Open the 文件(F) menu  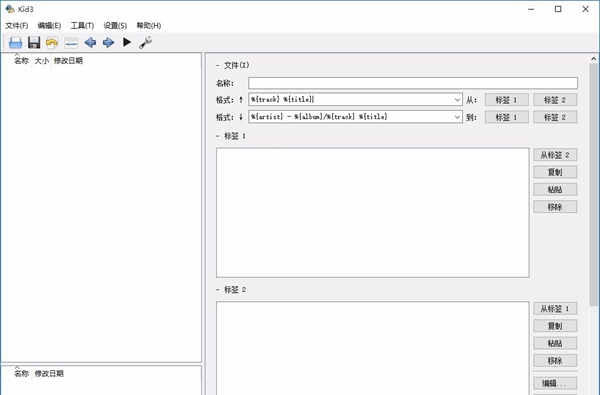16,26
